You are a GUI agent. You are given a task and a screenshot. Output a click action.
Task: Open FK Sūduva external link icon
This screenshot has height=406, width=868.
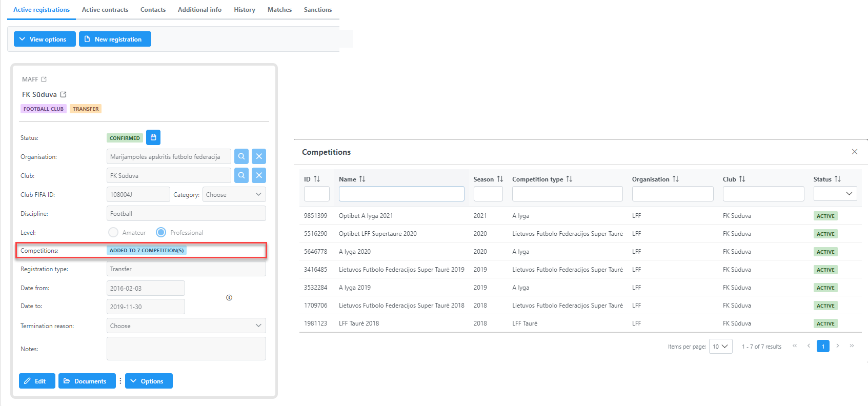tap(63, 94)
